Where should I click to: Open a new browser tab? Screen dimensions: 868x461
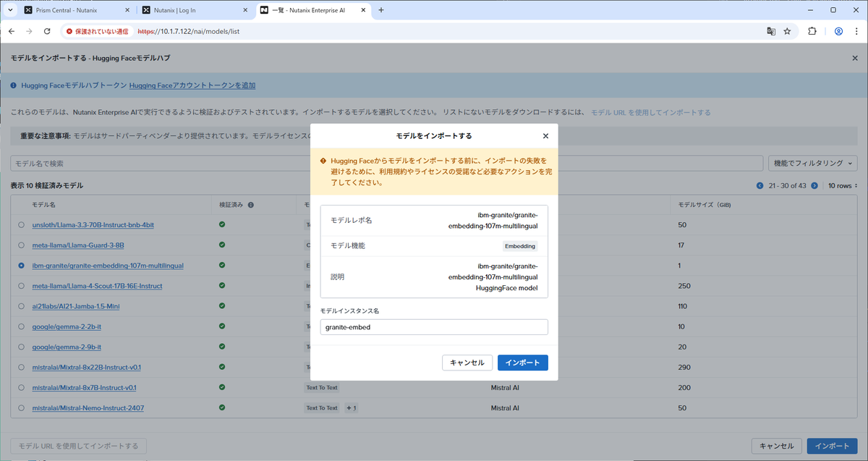pos(381,10)
